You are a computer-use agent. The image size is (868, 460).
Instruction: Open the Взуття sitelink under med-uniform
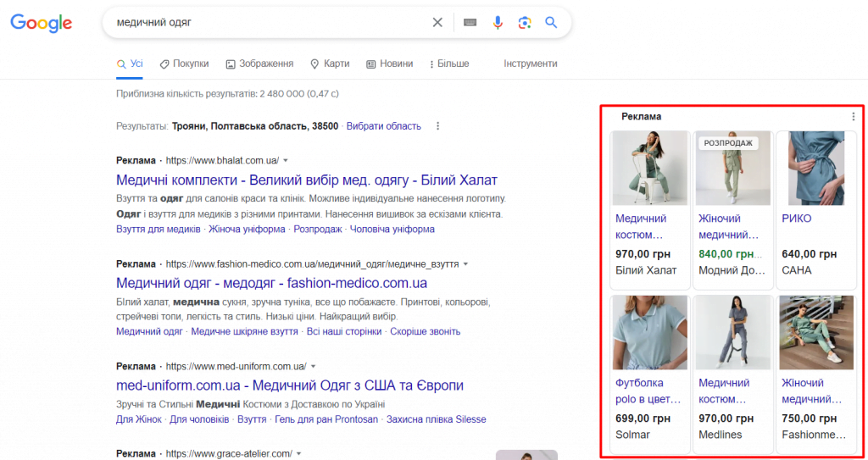(252, 419)
